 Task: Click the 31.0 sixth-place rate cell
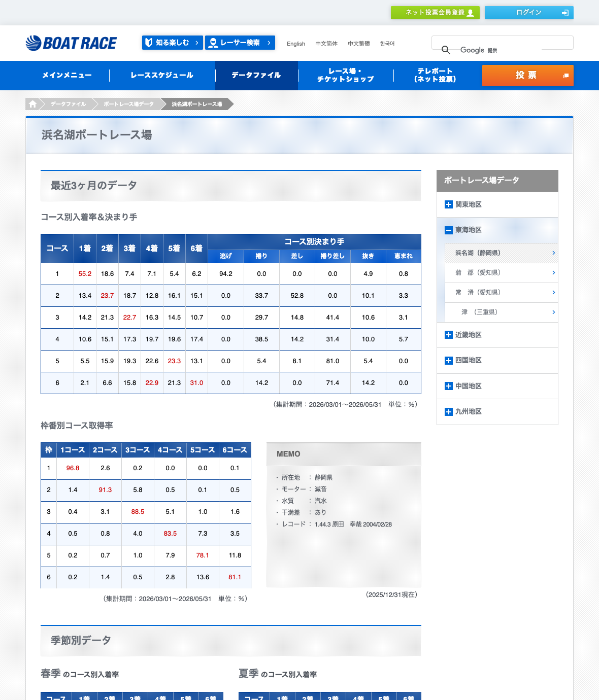(x=196, y=382)
